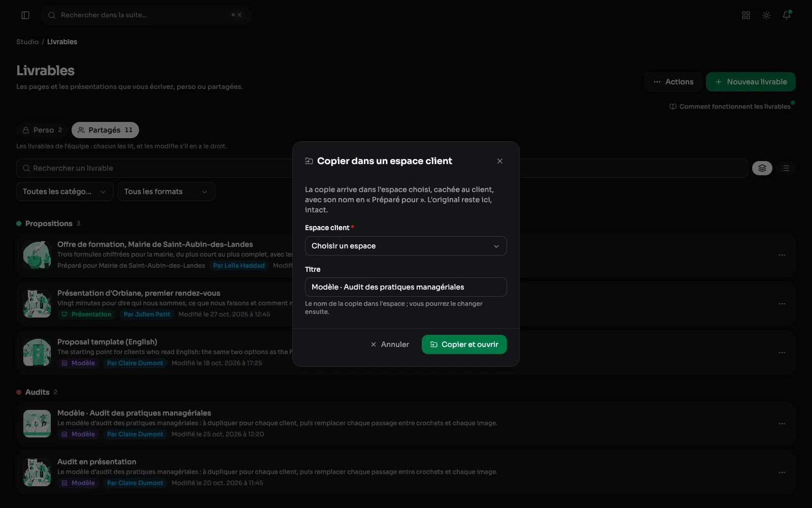812x508 pixels.
Task: Switch theme with the sun icon
Action: [766, 15]
